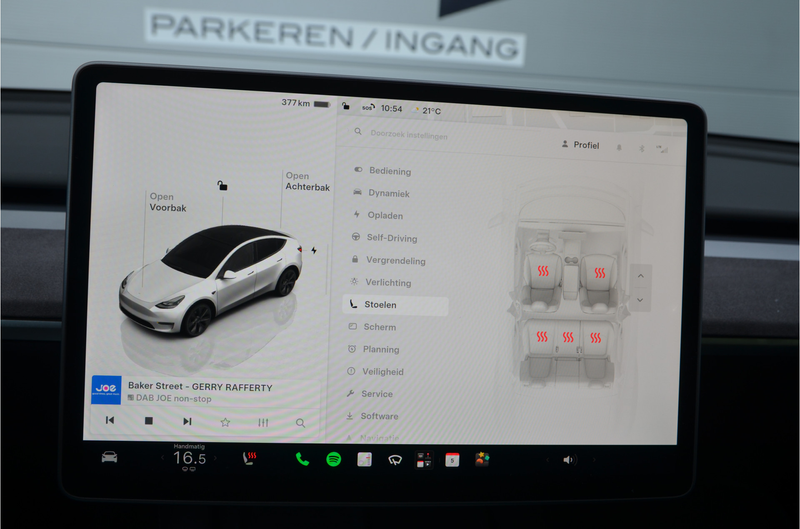Tap the media search magnifier

pyautogui.click(x=301, y=423)
